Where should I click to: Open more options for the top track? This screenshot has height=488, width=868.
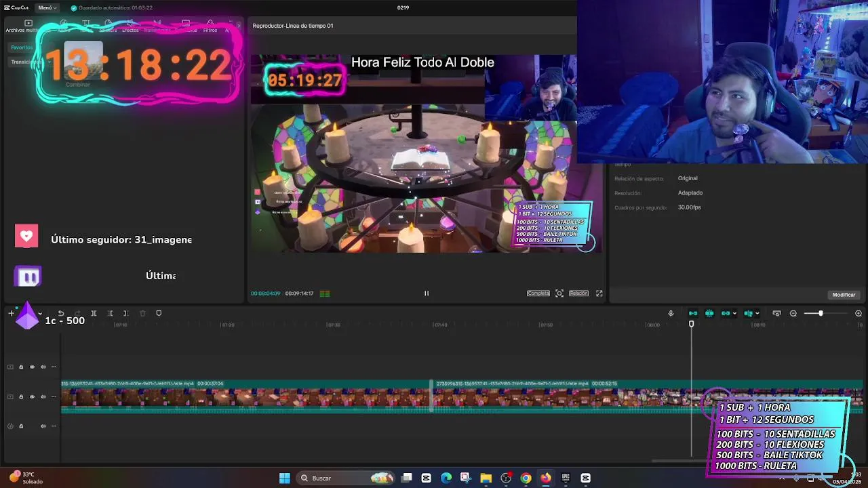54,367
